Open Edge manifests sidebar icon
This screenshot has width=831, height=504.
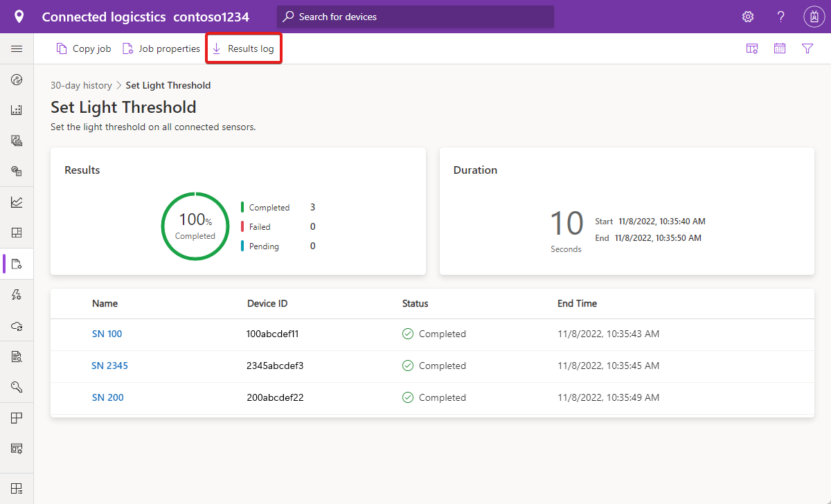[17, 171]
